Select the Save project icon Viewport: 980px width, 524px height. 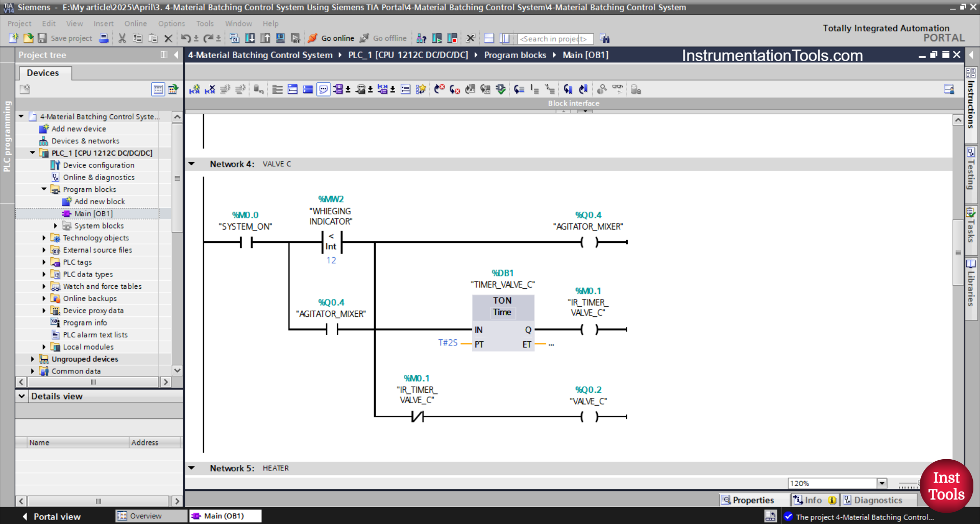(42, 38)
